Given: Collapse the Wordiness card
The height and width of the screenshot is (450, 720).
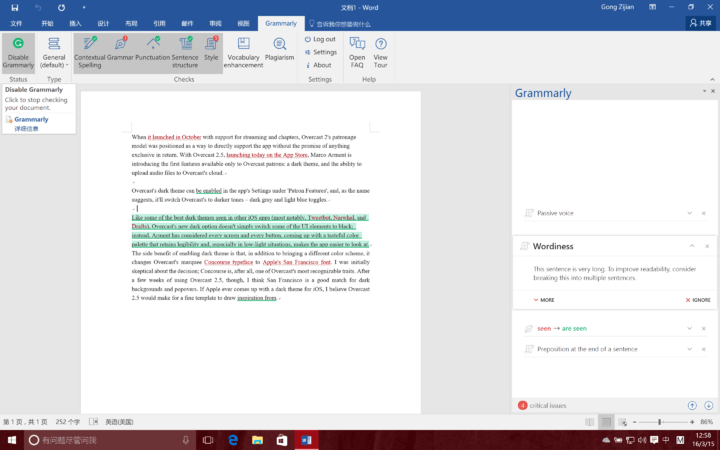Looking at the screenshot, I should pos(689,245).
